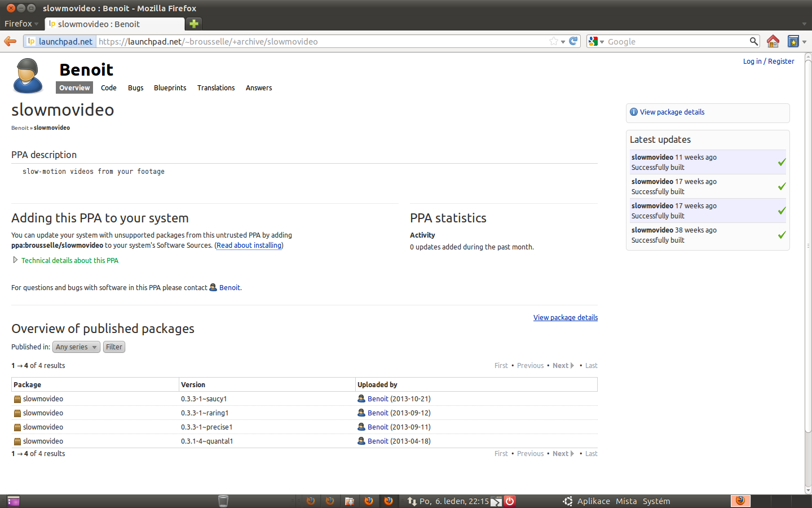Open the Firefox application menu
This screenshot has width=812, height=508.
coord(21,24)
